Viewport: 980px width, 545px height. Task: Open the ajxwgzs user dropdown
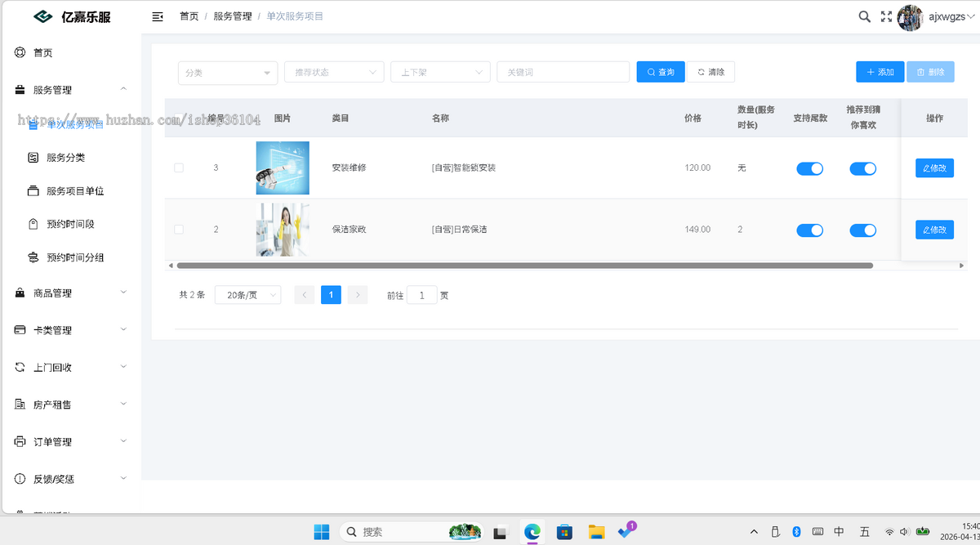coord(951,16)
